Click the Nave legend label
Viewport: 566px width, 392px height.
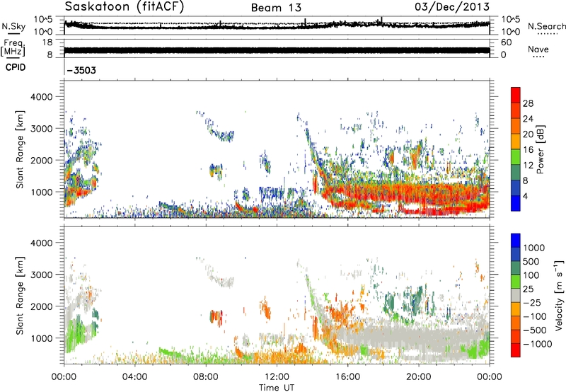[538, 50]
